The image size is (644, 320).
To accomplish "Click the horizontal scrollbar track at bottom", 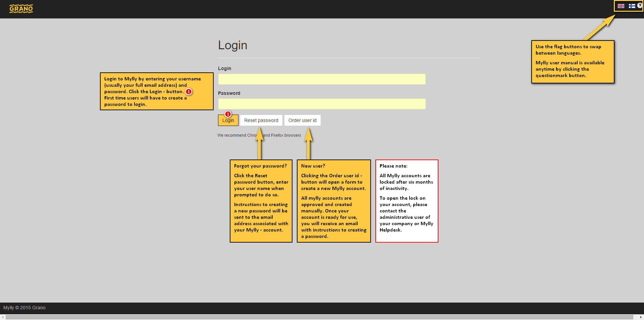I will click(319, 317).
